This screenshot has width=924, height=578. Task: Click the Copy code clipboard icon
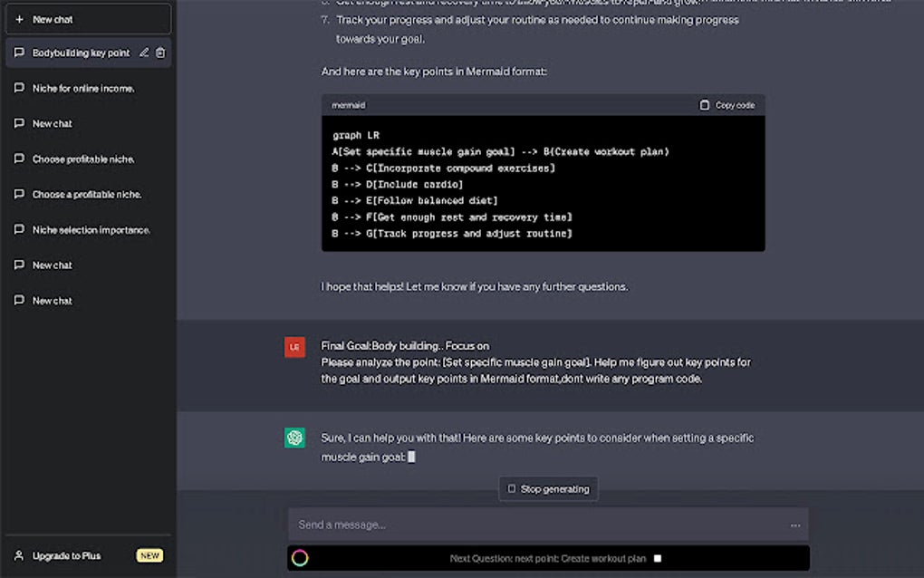click(x=705, y=105)
